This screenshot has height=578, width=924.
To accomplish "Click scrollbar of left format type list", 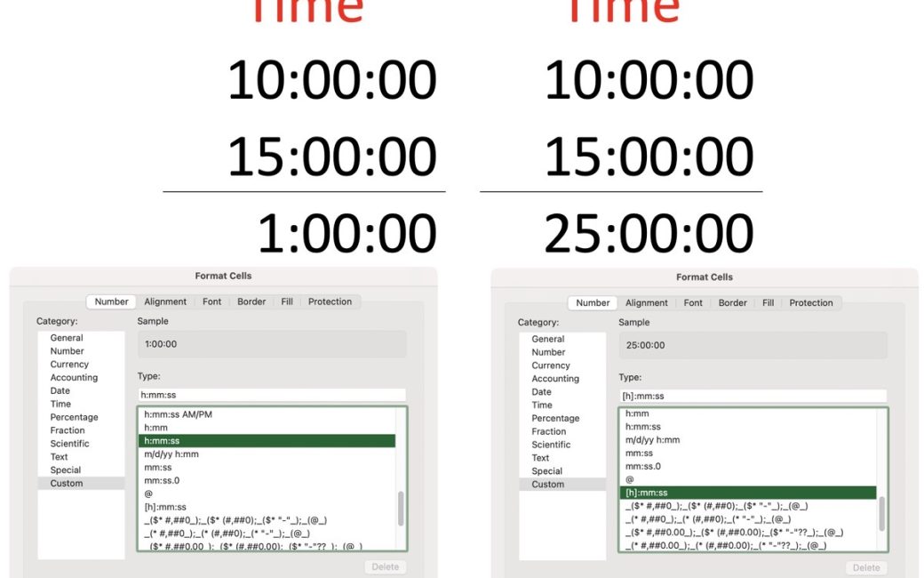I will tap(401, 509).
